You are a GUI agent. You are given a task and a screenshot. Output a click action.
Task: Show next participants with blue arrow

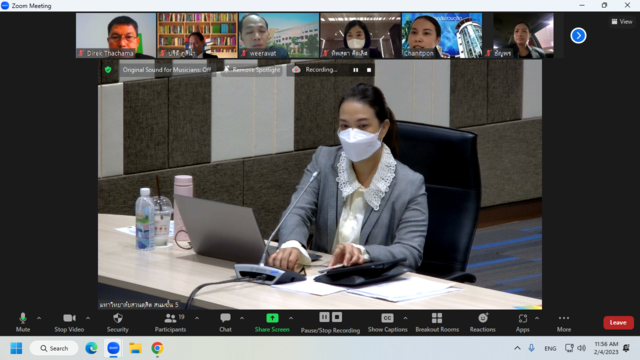click(x=578, y=36)
